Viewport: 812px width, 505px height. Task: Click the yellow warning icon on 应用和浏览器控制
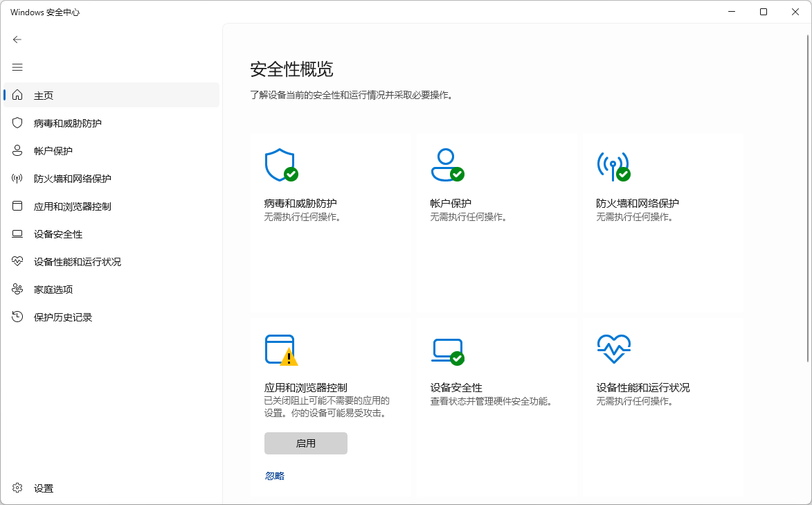pos(289,357)
